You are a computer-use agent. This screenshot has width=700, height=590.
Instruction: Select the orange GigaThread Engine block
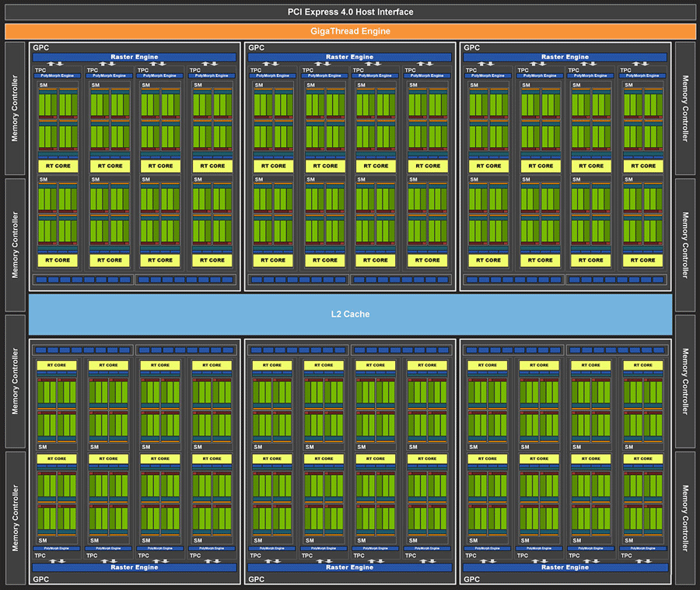350,31
